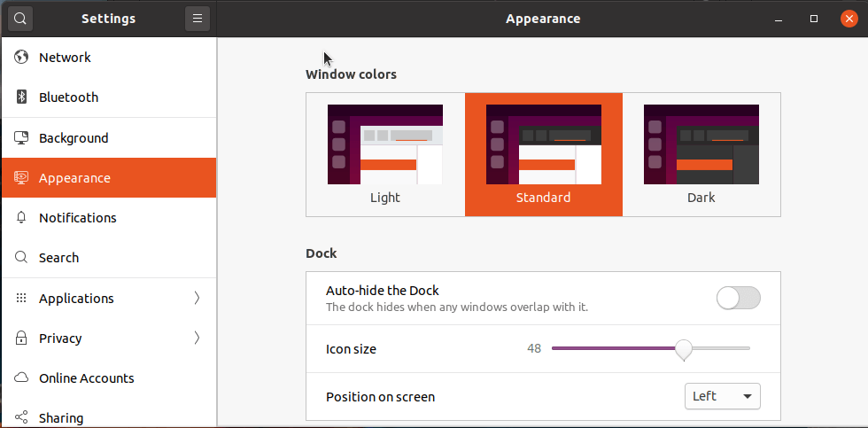
Task: Click the Icon size slider handle
Action: [x=685, y=349]
